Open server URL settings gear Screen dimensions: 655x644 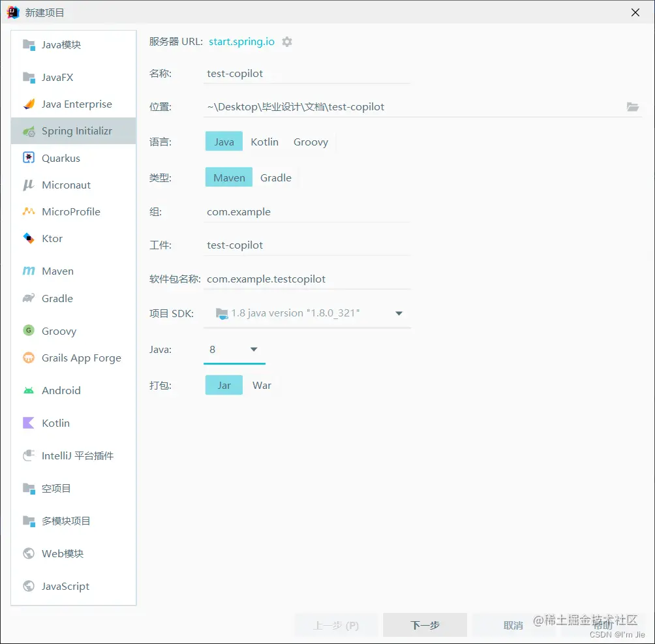pyautogui.click(x=287, y=42)
